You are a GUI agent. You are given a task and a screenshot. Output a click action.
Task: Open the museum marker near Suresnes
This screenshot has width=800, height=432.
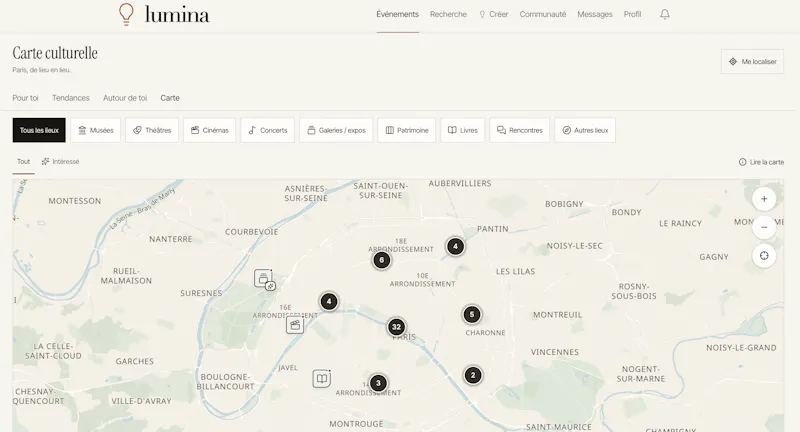point(264,279)
